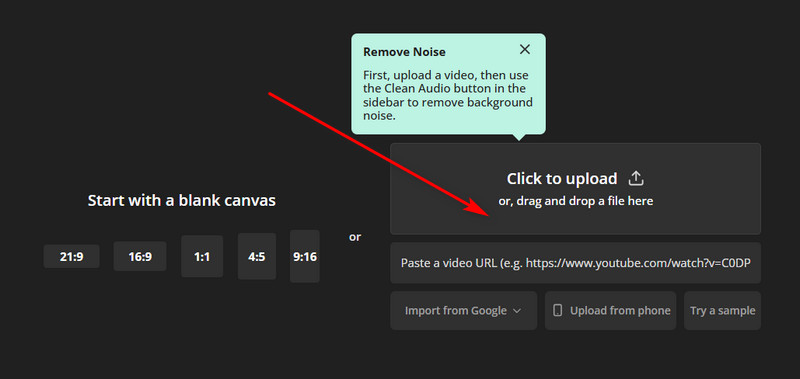Expand the Import from Google chevron
This screenshot has height=379, width=800.
516,311
